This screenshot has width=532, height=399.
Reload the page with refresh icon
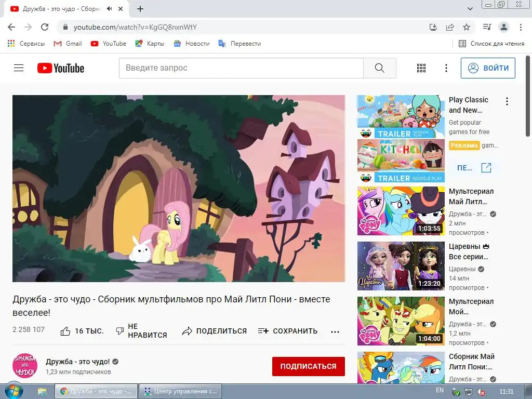point(45,27)
